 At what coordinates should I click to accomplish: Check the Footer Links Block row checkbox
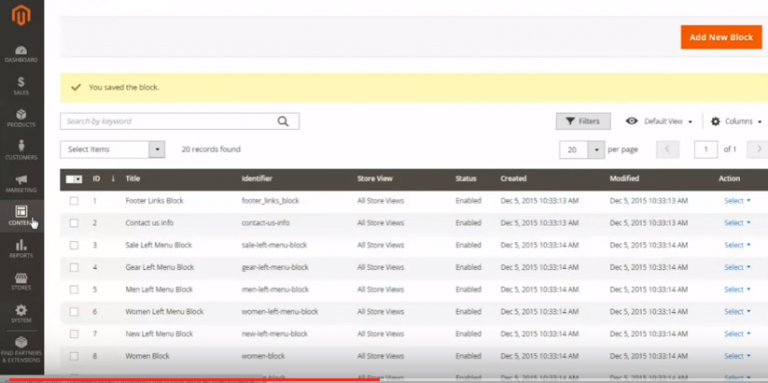74,201
